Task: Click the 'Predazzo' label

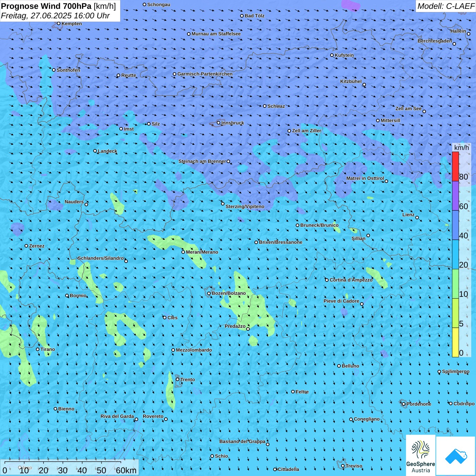Action: (235, 326)
